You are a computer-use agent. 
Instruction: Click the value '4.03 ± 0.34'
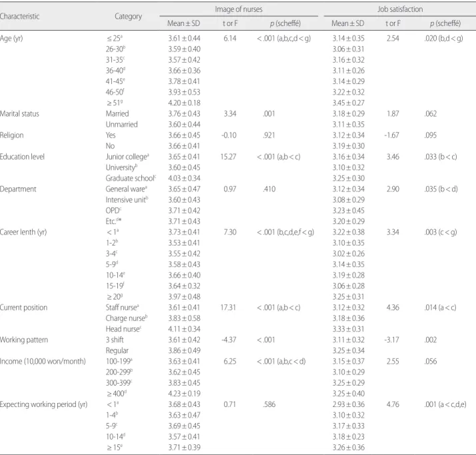point(184,178)
